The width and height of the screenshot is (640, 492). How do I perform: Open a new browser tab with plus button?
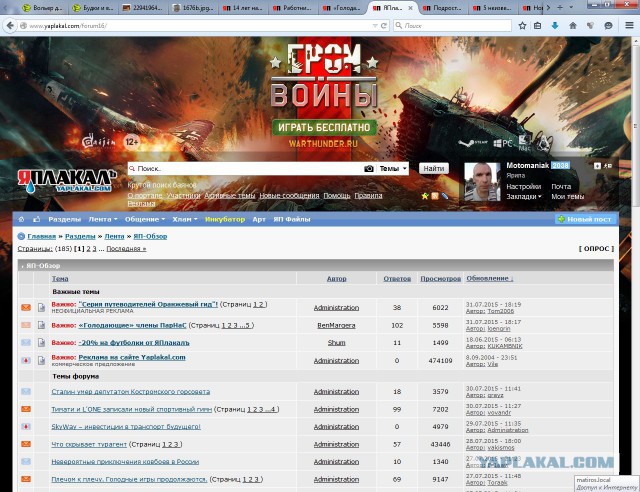pyautogui.click(x=560, y=7)
